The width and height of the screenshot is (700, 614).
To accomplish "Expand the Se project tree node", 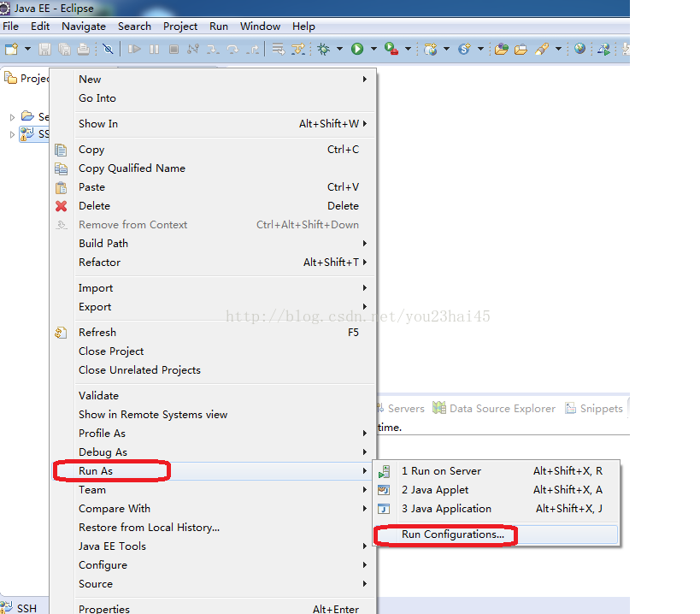I will tap(12, 117).
